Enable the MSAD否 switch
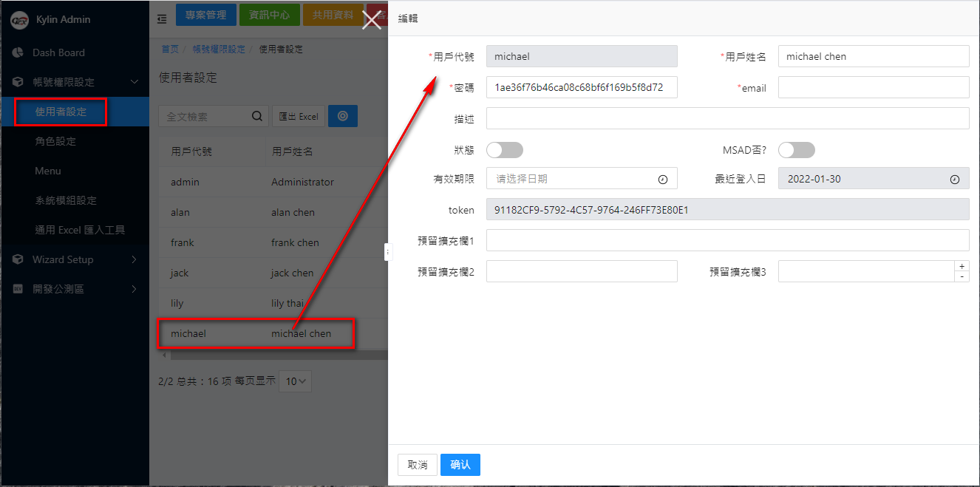Image resolution: width=980 pixels, height=487 pixels. [x=796, y=150]
